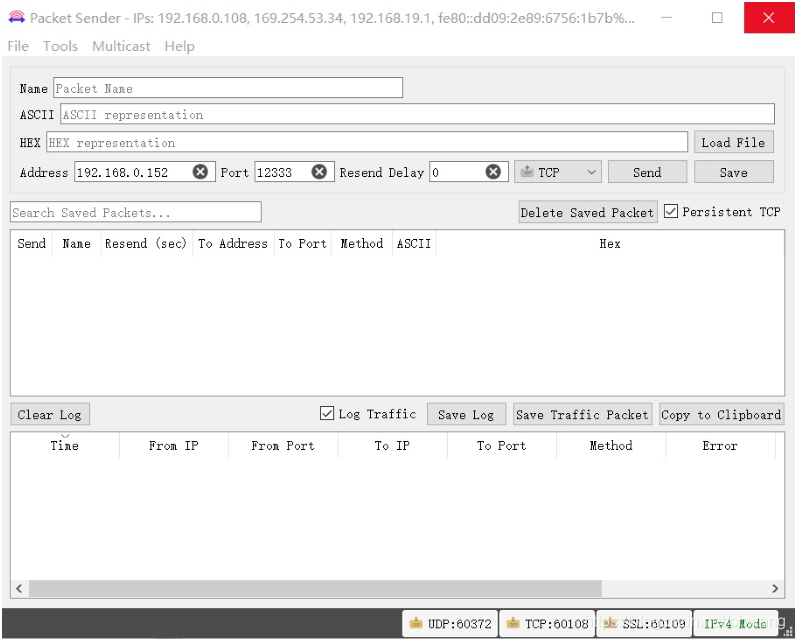This screenshot has height=640, width=795.
Task: Open the Help menu
Action: [179, 46]
